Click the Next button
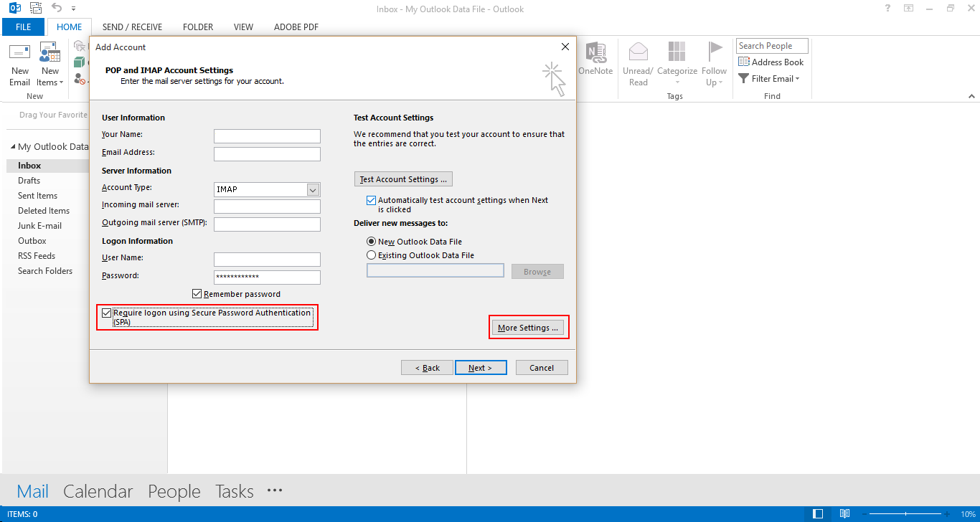 pos(481,368)
